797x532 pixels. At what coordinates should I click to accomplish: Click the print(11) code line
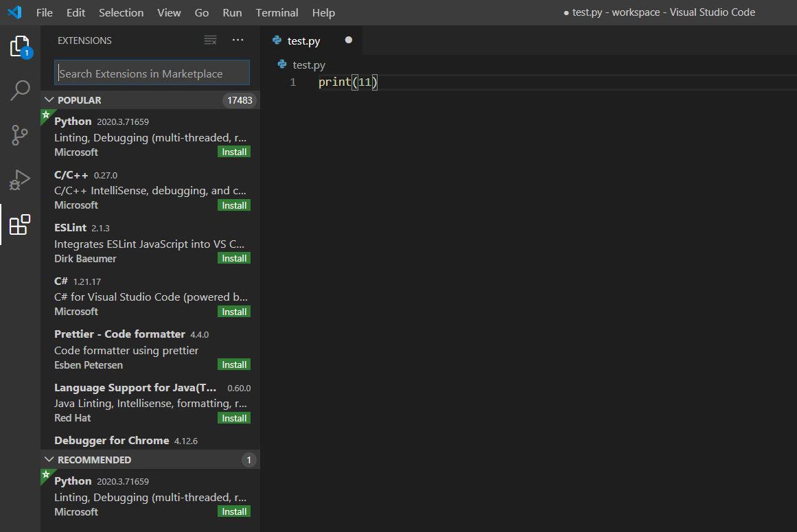pos(347,82)
